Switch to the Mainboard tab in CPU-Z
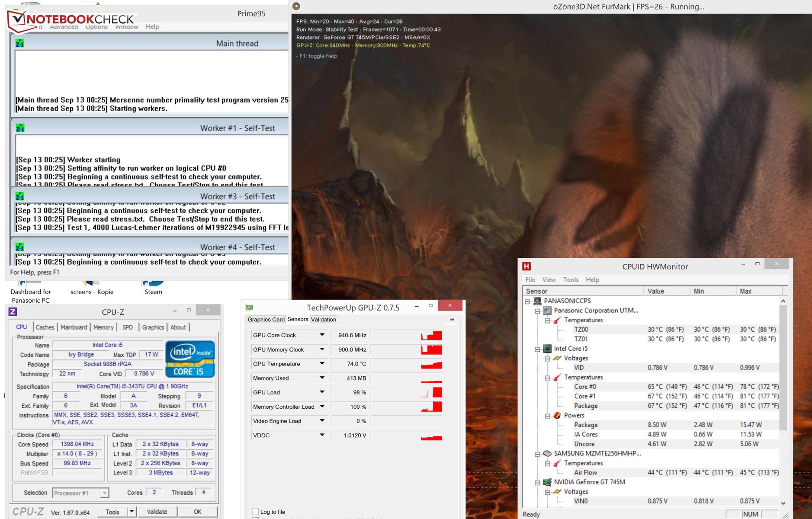The width and height of the screenshot is (812, 519). coord(74,327)
